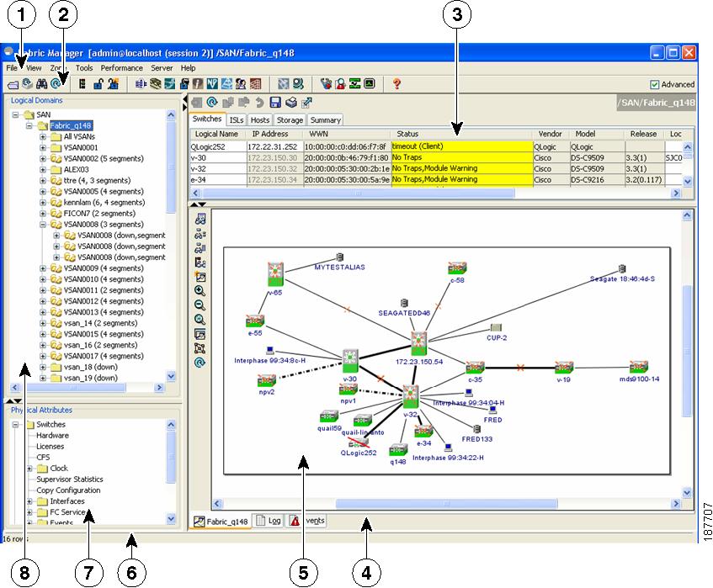Select Hardware in Physical Attributes tree
This screenshot has height=588, width=713.
(x=53, y=435)
